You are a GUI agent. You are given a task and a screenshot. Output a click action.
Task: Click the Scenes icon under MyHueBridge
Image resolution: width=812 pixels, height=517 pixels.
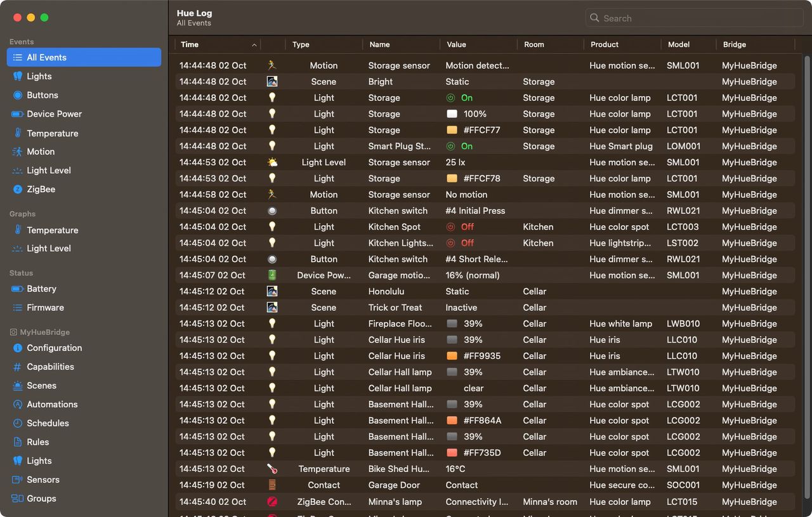[x=18, y=386]
